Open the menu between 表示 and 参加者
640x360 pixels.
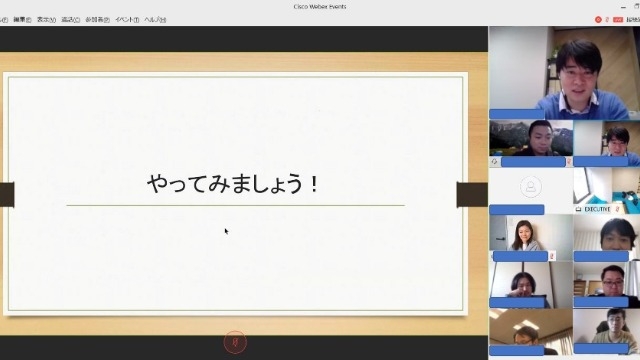[70, 20]
